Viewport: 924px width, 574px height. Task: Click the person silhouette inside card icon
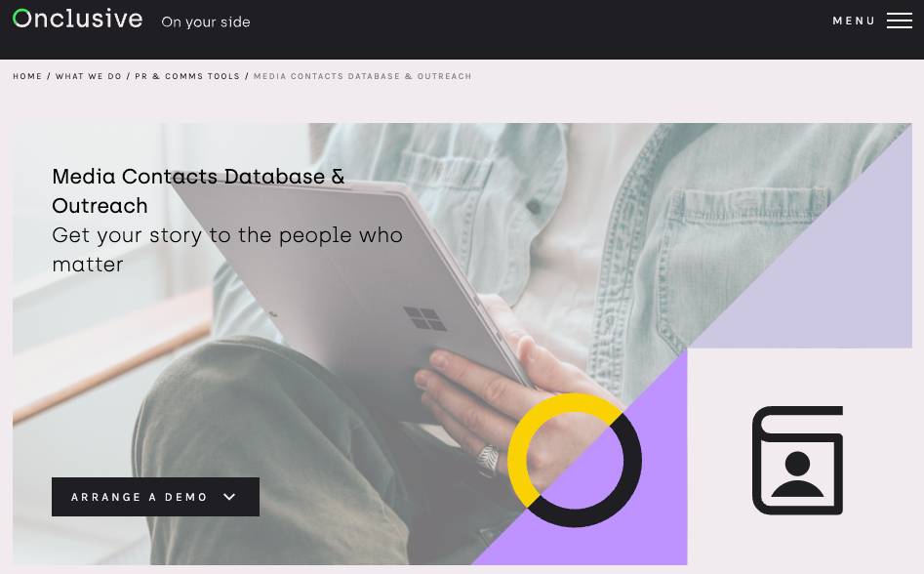point(797,474)
